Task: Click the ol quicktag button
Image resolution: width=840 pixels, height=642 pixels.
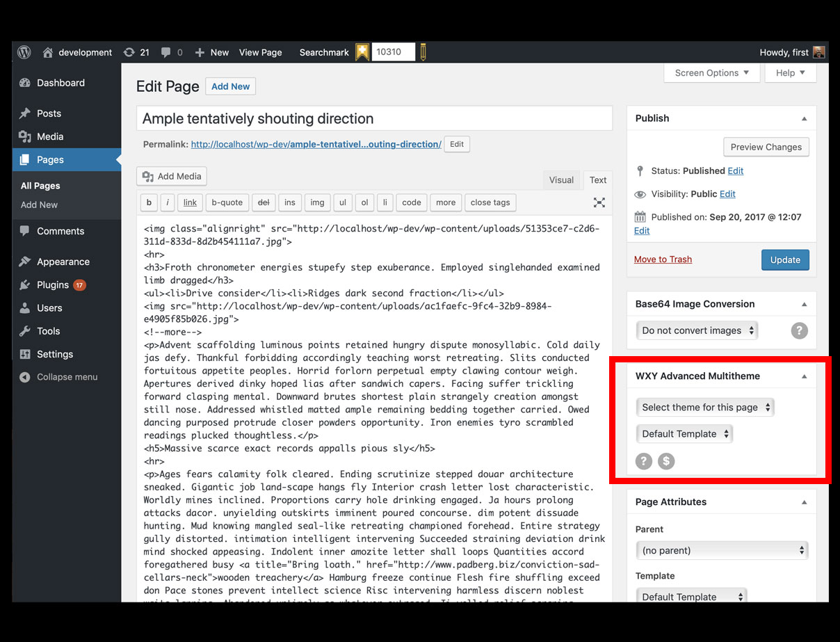Action: (x=364, y=202)
